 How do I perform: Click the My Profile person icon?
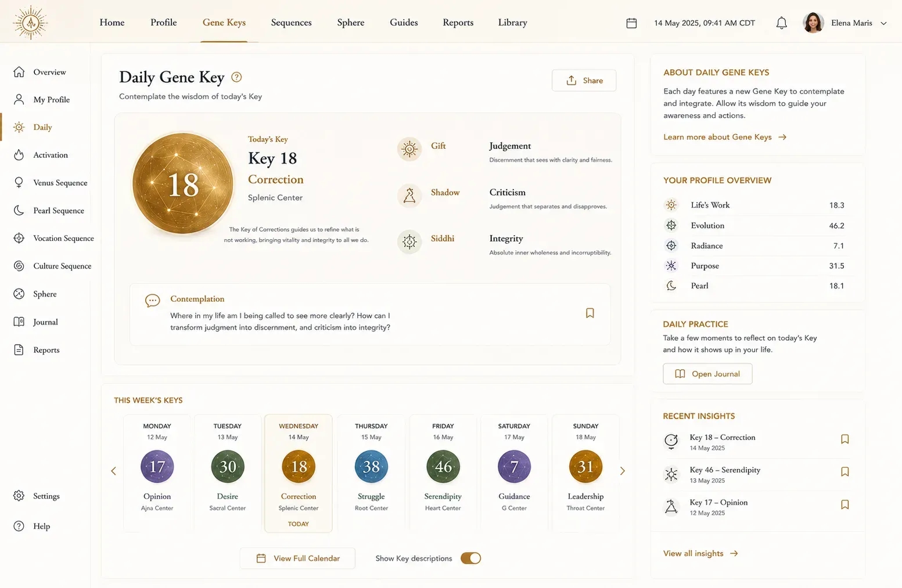click(19, 99)
